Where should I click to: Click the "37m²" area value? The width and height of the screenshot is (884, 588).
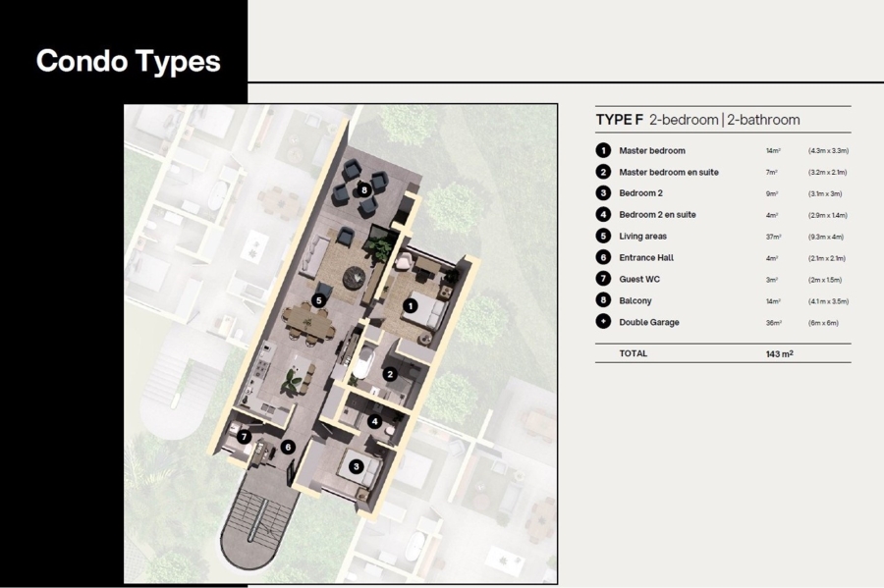(774, 237)
